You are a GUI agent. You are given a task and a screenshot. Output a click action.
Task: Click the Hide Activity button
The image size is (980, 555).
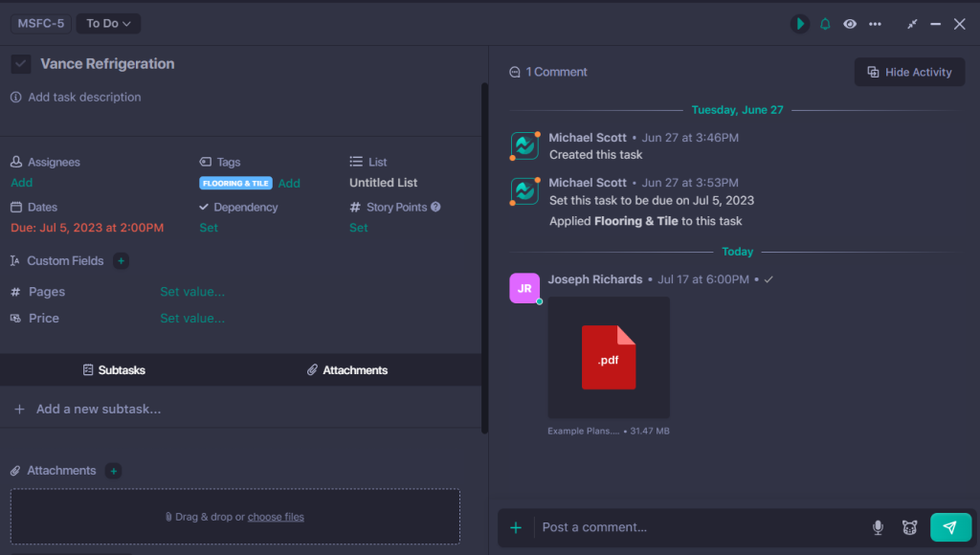(x=909, y=72)
